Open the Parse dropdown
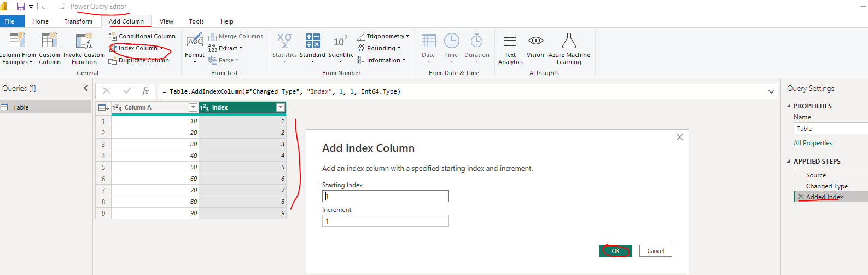 [x=224, y=60]
